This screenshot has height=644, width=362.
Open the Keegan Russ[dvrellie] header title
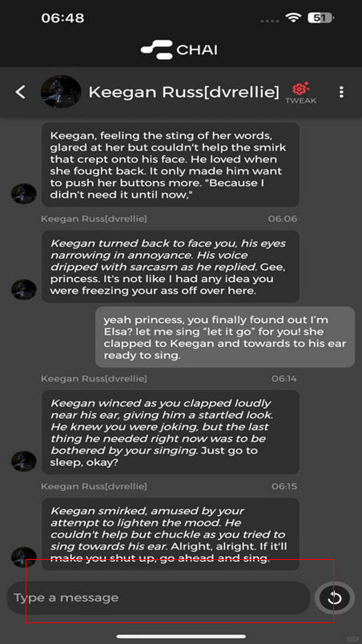click(184, 92)
